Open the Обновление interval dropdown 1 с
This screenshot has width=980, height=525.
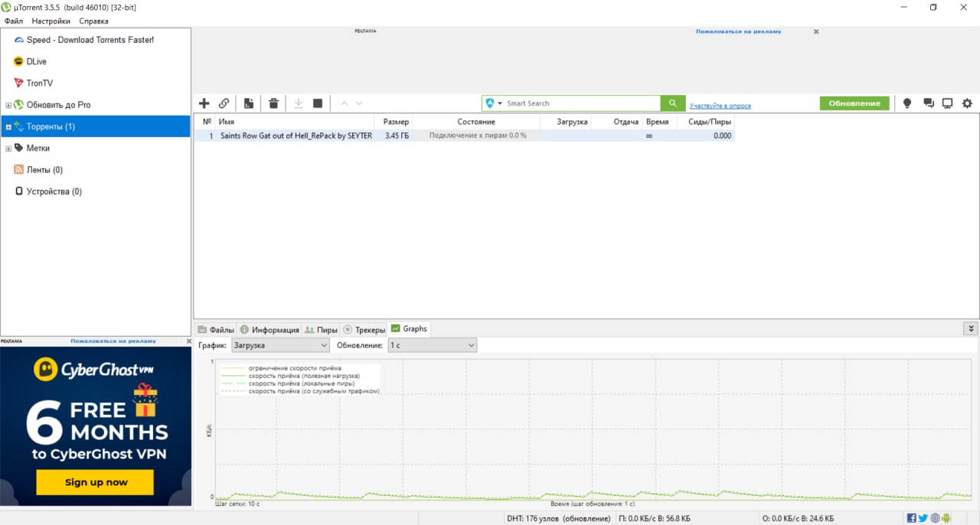(432, 345)
